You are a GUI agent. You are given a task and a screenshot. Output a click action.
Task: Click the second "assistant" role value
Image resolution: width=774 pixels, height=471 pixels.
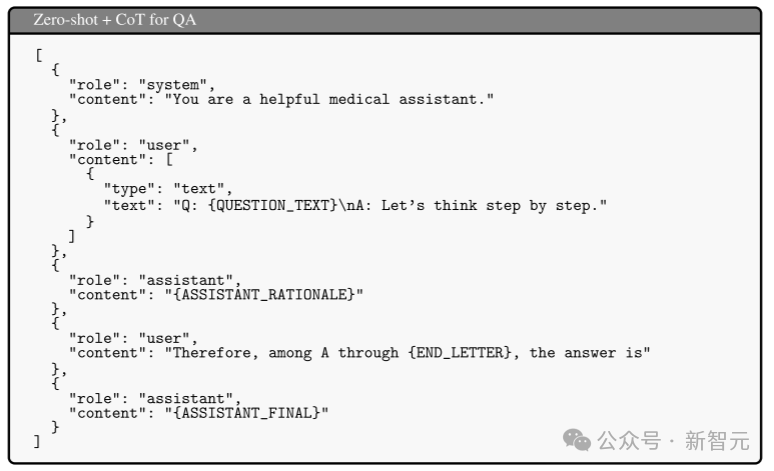point(186,398)
